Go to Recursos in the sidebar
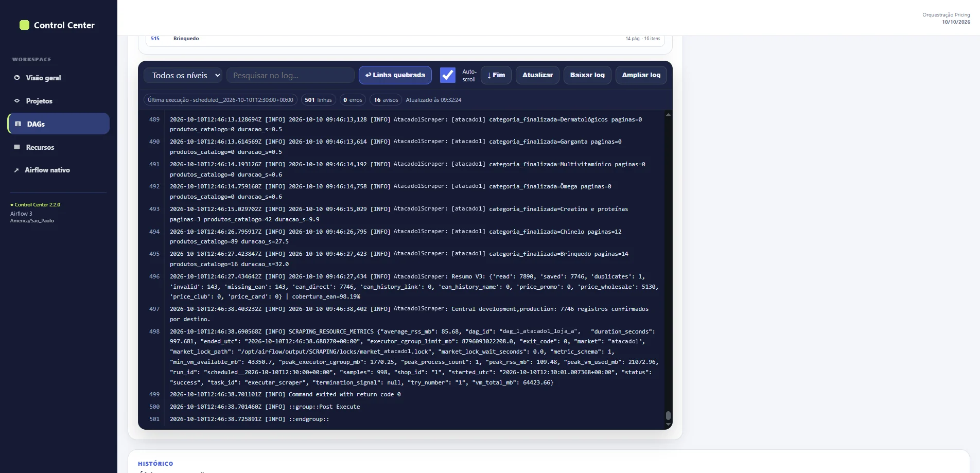Screen dimensions: 980x473 [59, 147]
